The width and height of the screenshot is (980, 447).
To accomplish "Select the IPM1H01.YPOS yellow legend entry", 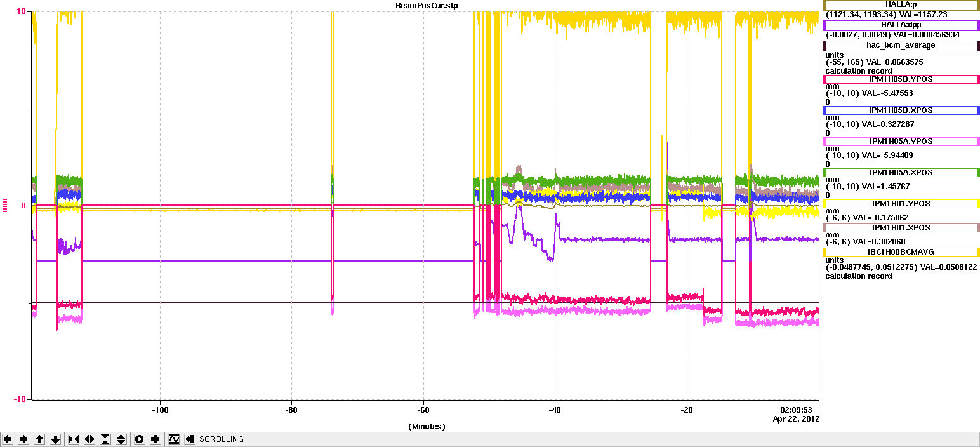I will 901,204.
